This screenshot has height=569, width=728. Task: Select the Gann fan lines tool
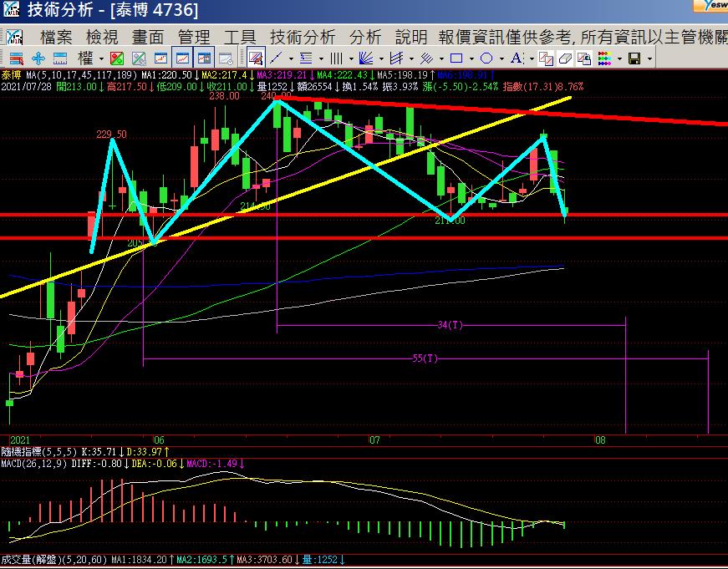[365, 58]
